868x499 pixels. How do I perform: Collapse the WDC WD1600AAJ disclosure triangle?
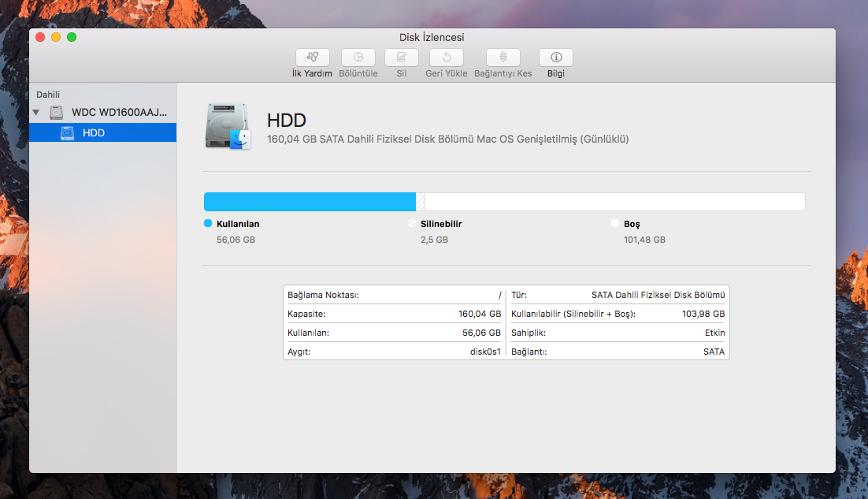pyautogui.click(x=35, y=113)
